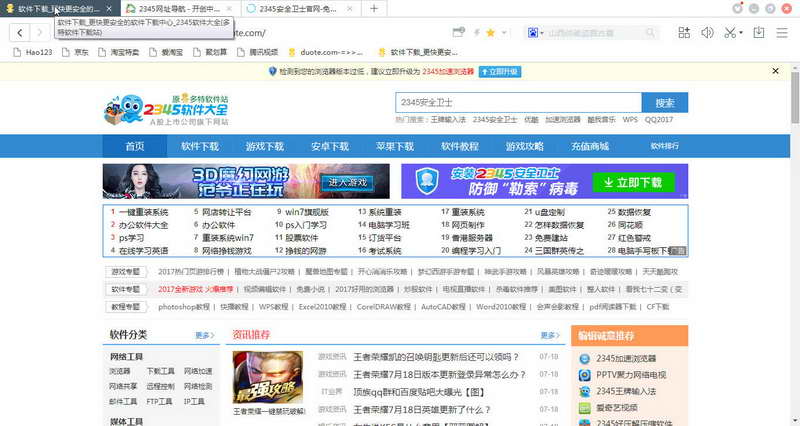800x426 pixels.
Task: Open article 王者荣耀7月18日英雄更新了什么
Action: [x=422, y=410]
